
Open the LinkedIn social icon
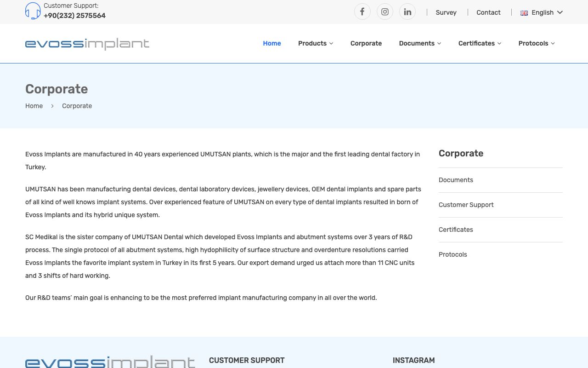click(x=407, y=11)
